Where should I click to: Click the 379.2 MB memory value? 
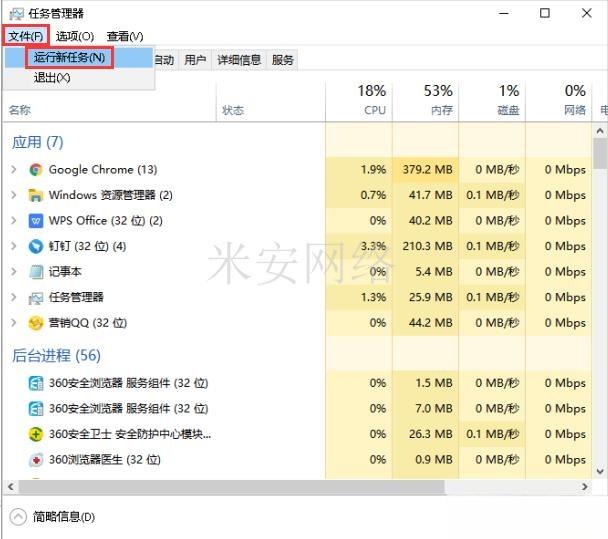427,169
